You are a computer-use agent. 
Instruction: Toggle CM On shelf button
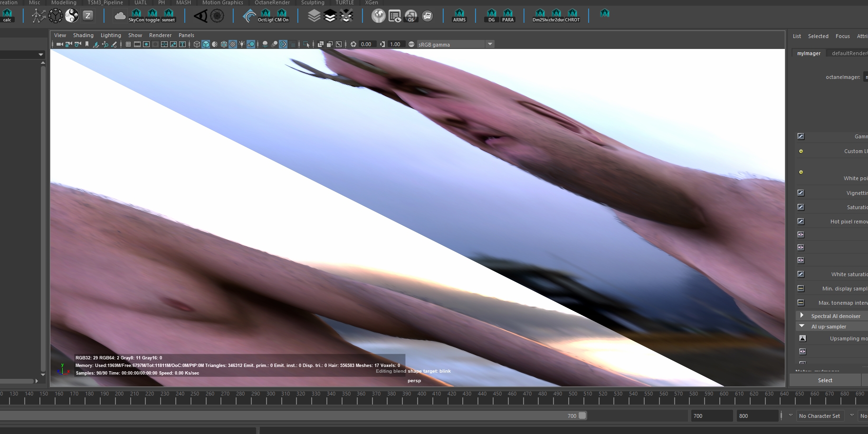coord(282,16)
